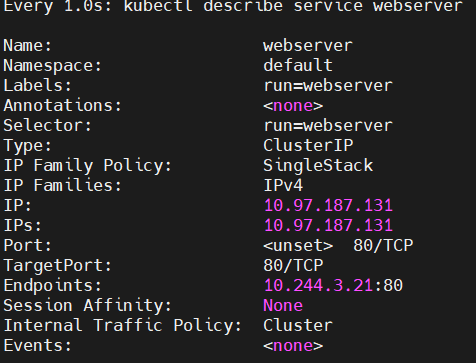The height and width of the screenshot is (363, 476).
Task: Click the Events none value
Action: pyautogui.click(x=293, y=345)
